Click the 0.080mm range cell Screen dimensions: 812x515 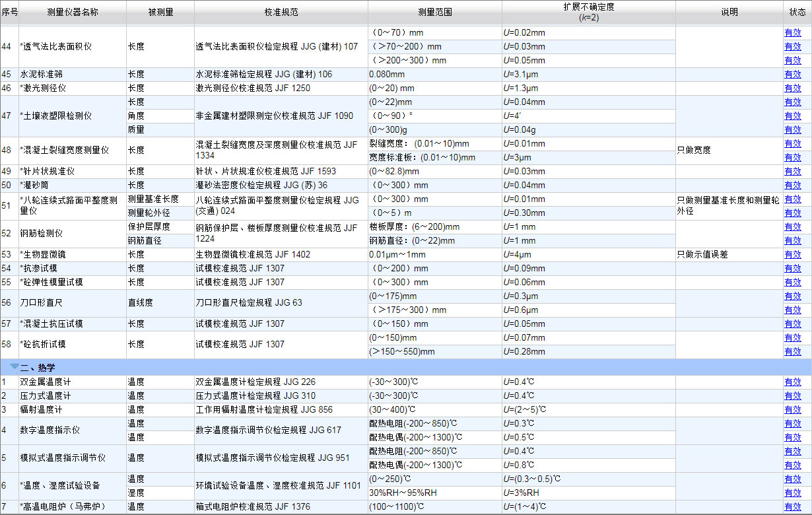tap(434, 74)
